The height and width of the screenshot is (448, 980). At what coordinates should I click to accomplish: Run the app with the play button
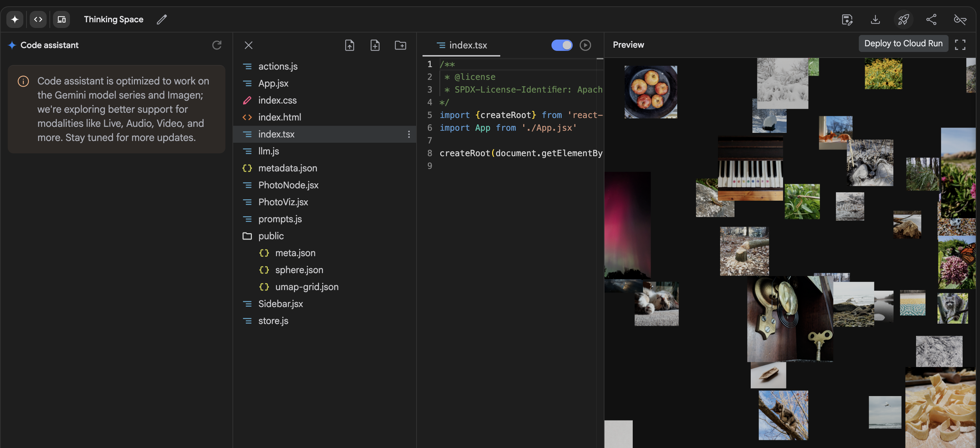click(x=585, y=45)
